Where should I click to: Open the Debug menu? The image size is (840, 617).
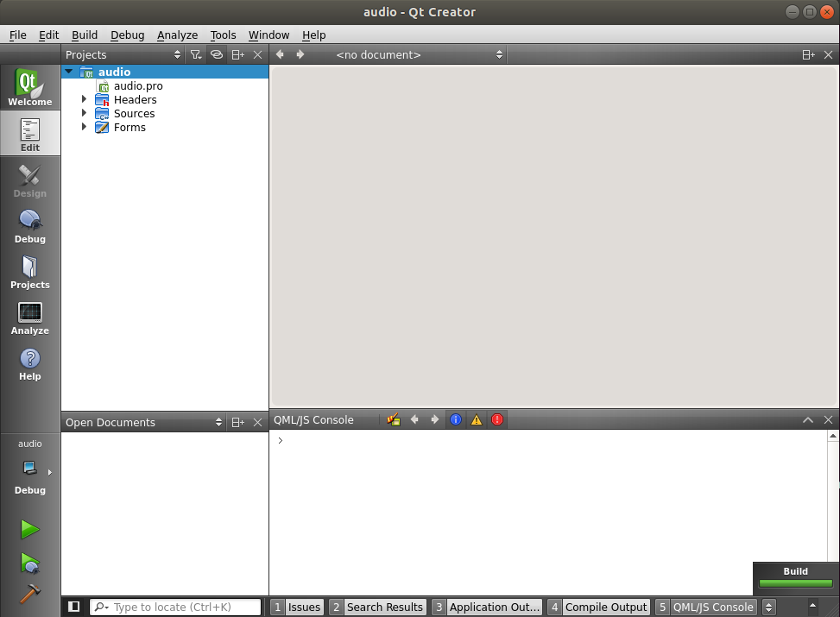click(x=128, y=35)
